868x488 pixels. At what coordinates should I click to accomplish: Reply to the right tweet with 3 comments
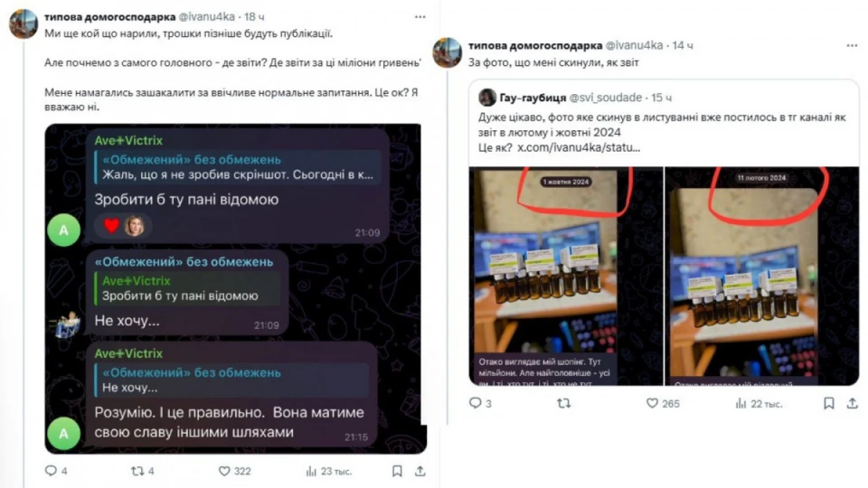tap(475, 403)
